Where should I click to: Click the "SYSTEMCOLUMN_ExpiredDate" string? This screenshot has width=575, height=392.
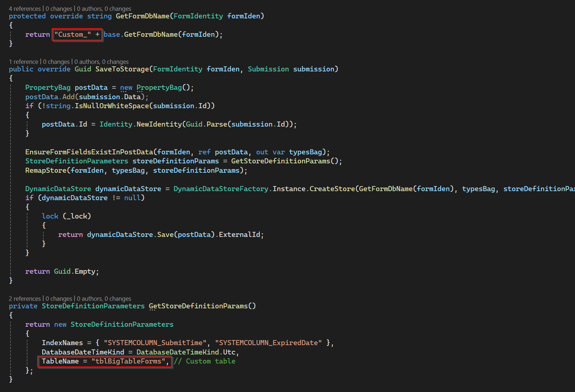[x=268, y=343]
